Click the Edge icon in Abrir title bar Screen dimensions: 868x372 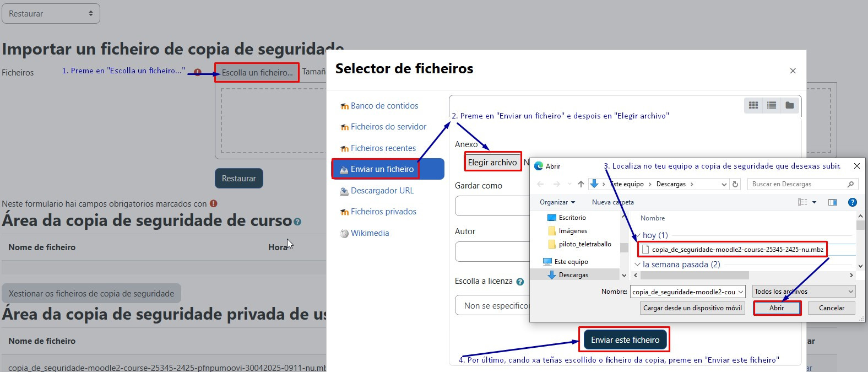click(x=539, y=166)
